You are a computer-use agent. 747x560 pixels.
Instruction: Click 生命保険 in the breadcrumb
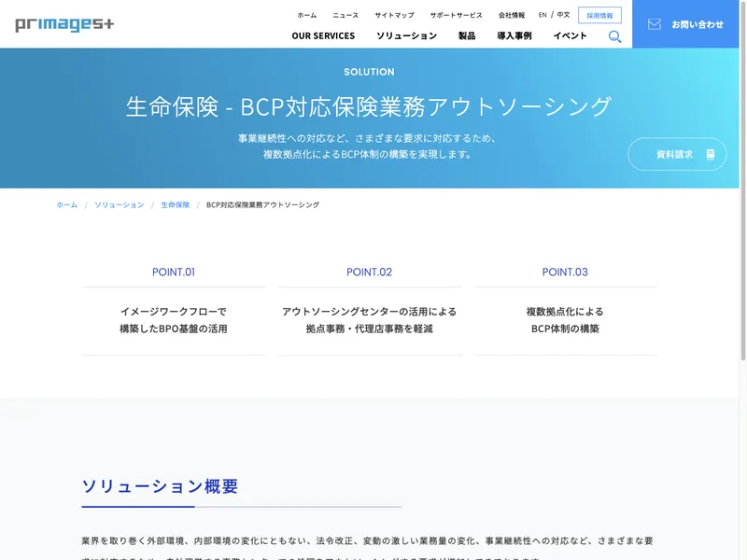point(175,204)
